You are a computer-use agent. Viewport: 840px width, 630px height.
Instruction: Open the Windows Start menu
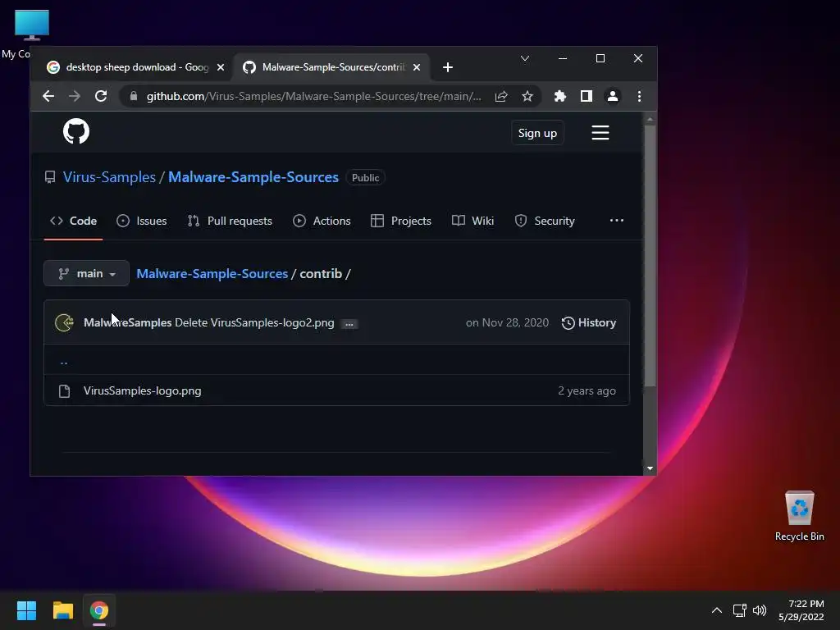click(26, 610)
